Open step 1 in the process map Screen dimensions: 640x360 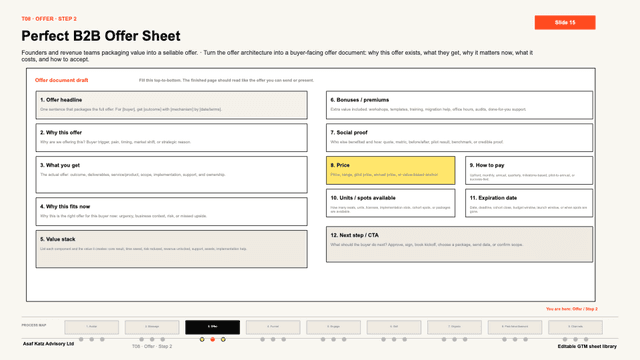pos(91,327)
